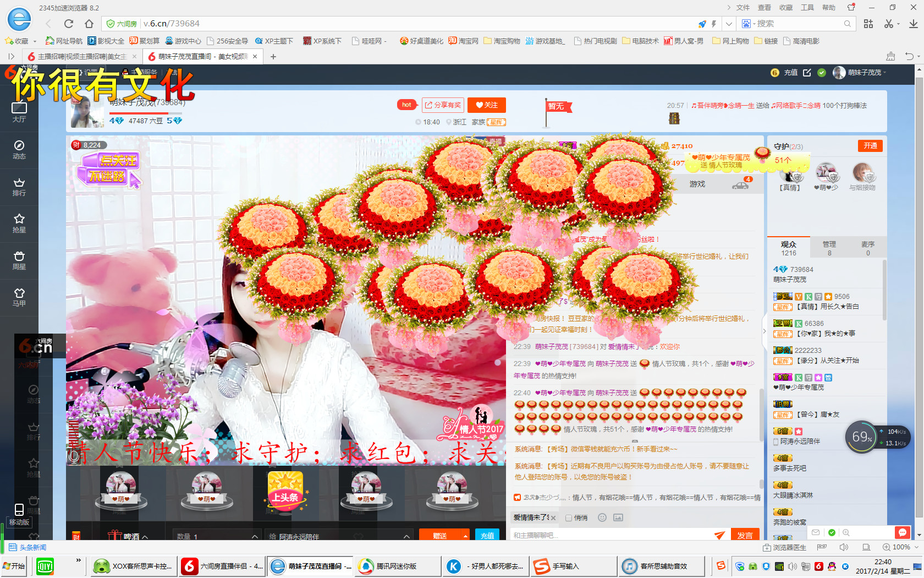Click the 开通 guardian button

870,146
